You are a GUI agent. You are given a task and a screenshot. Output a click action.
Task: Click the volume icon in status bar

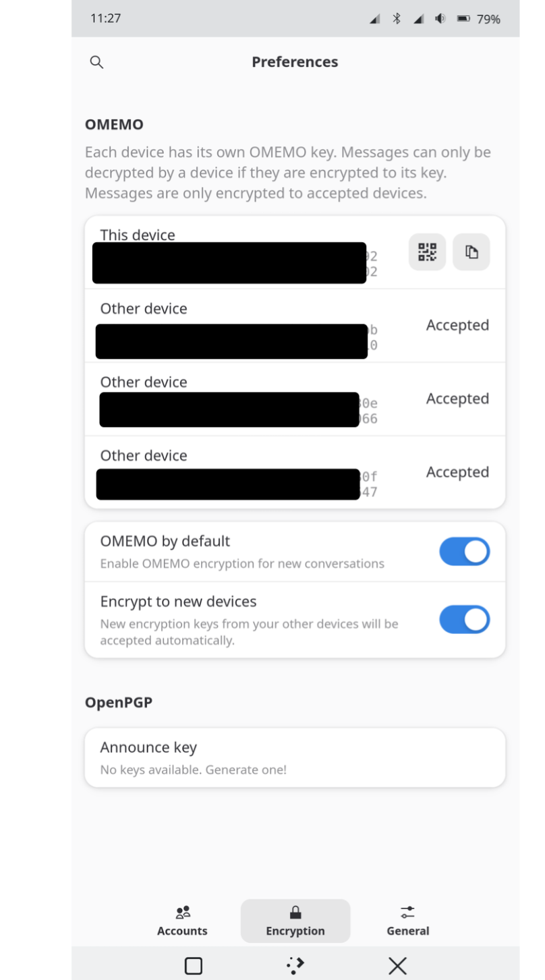(x=440, y=19)
